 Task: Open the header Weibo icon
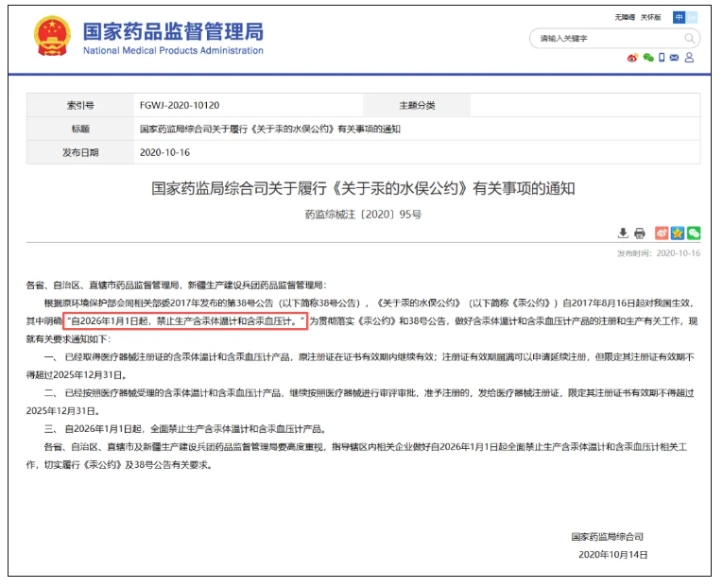pyautogui.click(x=632, y=58)
